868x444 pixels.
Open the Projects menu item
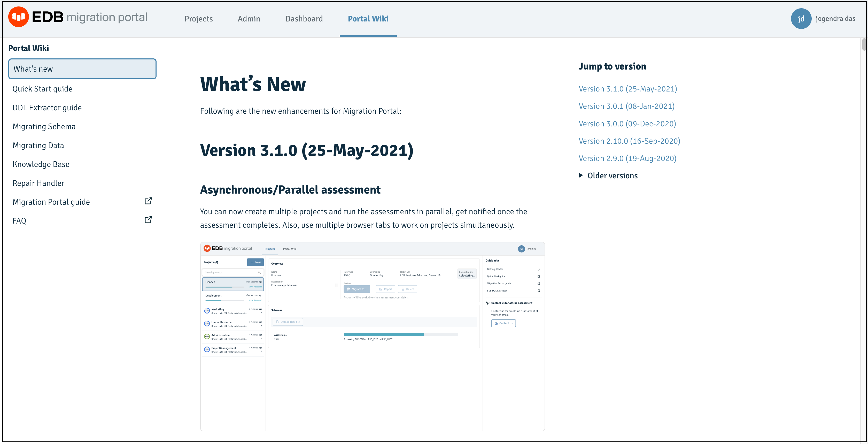pyautogui.click(x=198, y=19)
